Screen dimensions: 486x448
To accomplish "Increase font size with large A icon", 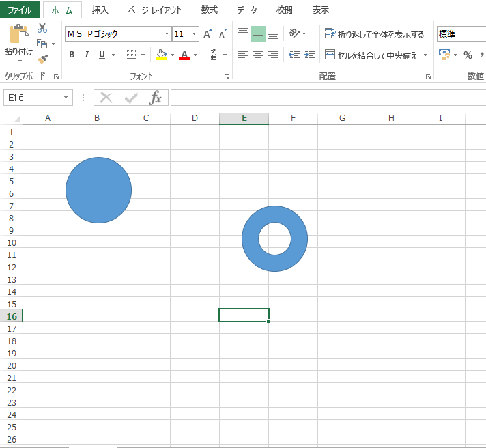I will 208,33.
